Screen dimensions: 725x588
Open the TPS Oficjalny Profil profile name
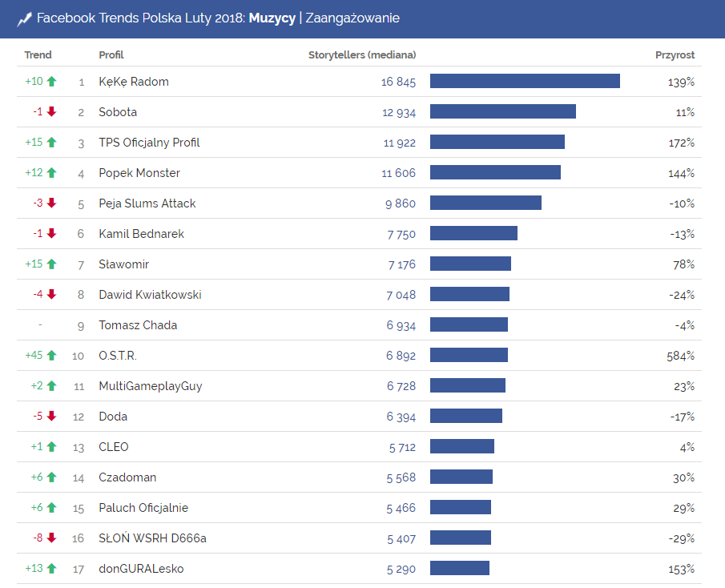(149, 143)
